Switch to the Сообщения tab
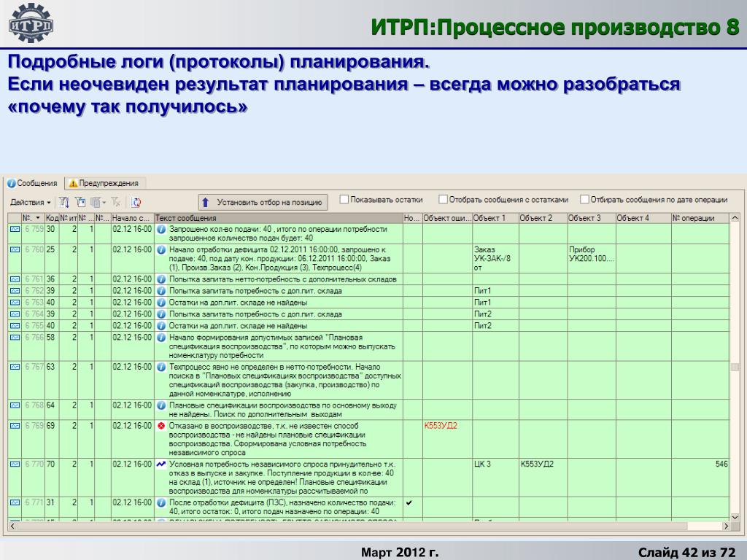The width and height of the screenshot is (747, 560). [32, 183]
